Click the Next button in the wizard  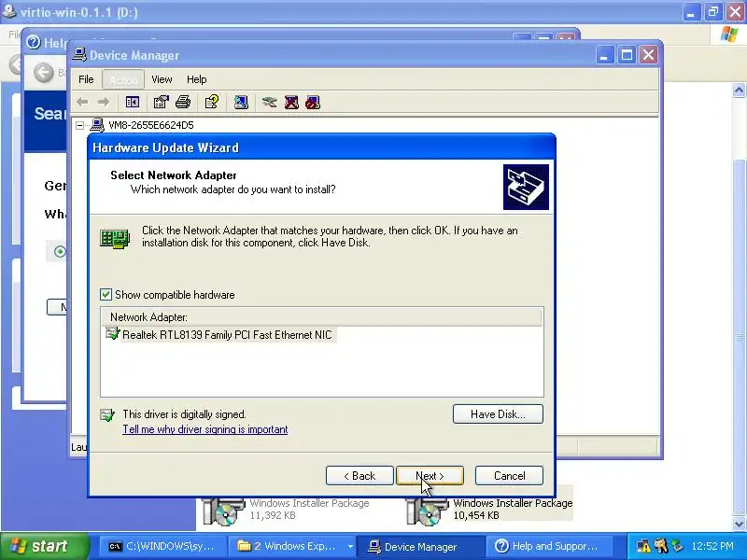430,476
